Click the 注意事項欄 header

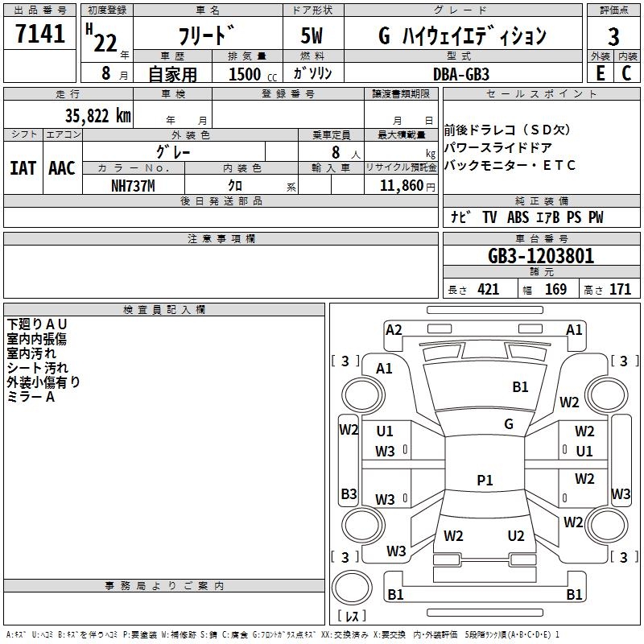coord(221,238)
